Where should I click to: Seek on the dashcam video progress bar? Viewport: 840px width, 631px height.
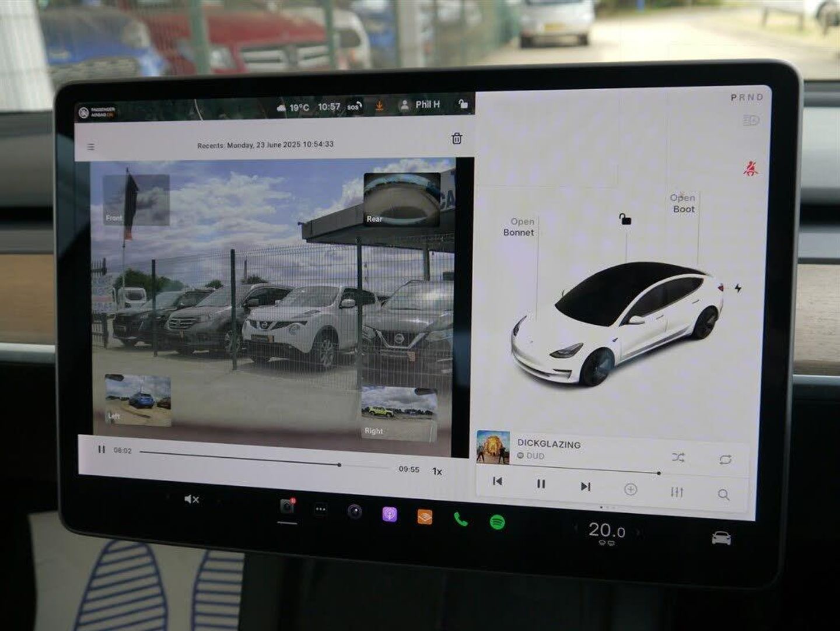click(x=265, y=459)
